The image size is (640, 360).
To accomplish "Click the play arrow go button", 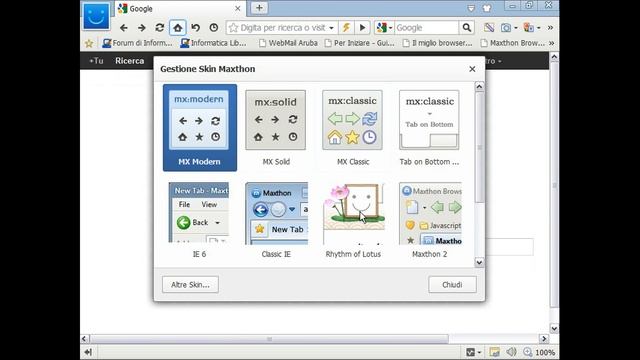I will coord(362,28).
